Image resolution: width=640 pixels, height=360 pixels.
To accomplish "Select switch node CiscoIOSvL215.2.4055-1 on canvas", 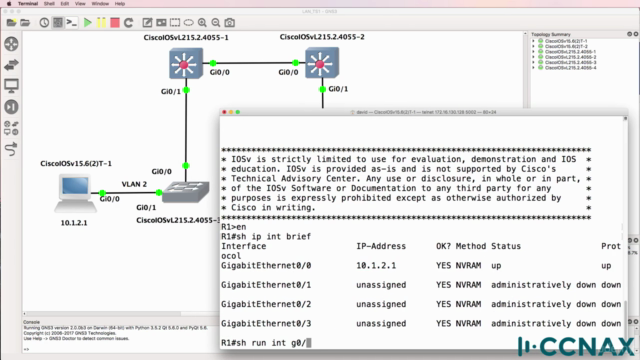I will coord(186,63).
